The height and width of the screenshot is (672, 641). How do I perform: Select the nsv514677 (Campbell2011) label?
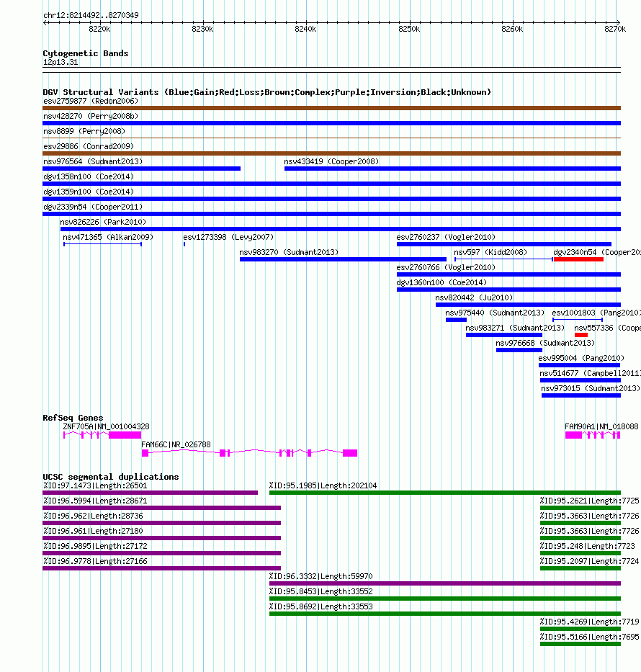(590, 373)
